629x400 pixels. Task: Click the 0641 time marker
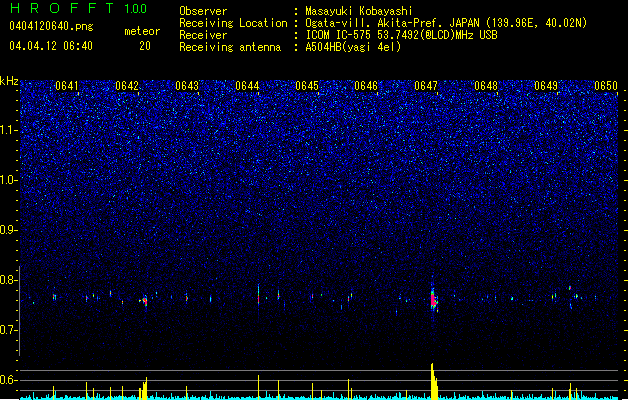(x=67, y=86)
